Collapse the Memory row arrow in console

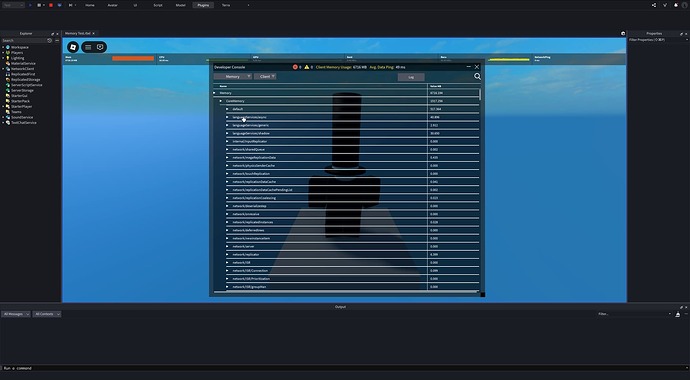pos(214,93)
